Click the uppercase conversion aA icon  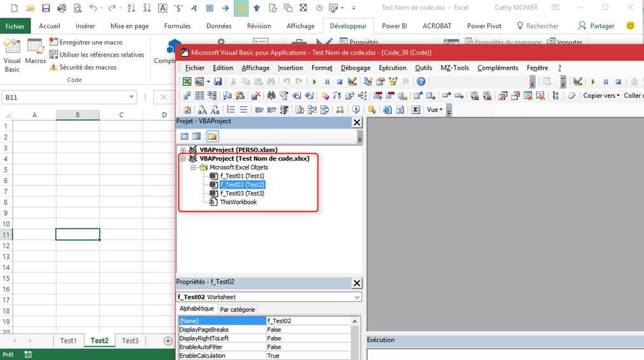point(202,110)
